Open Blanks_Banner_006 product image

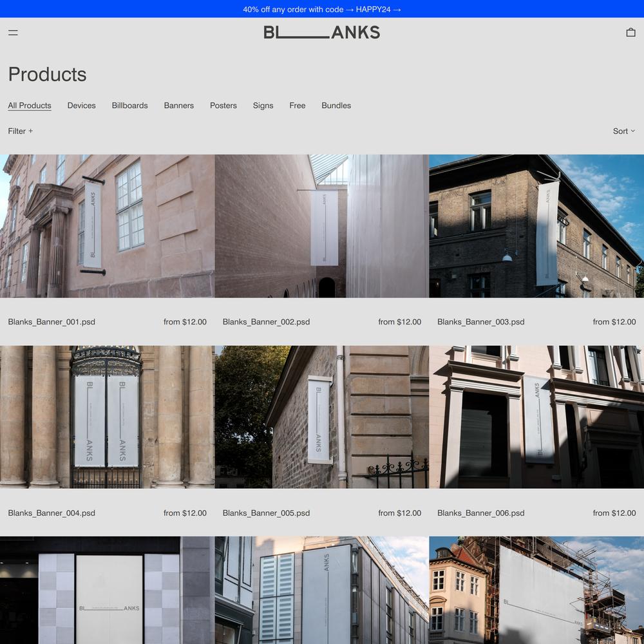536,417
